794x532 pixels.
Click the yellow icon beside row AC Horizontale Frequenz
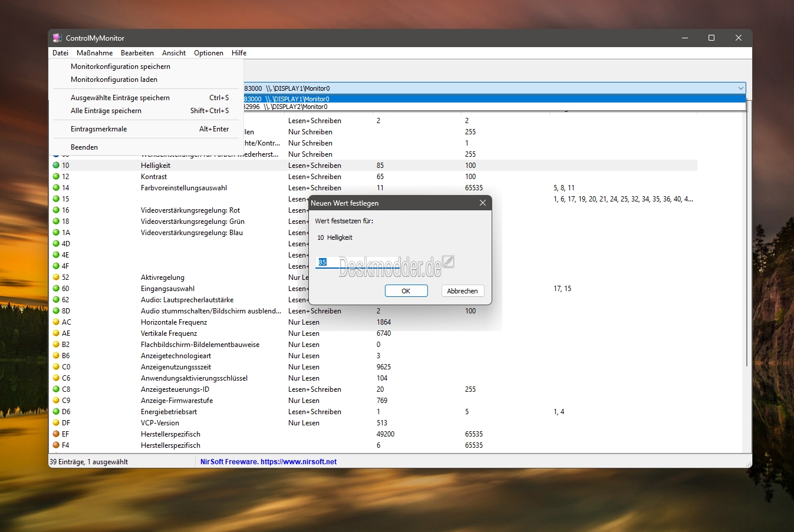pyautogui.click(x=57, y=322)
